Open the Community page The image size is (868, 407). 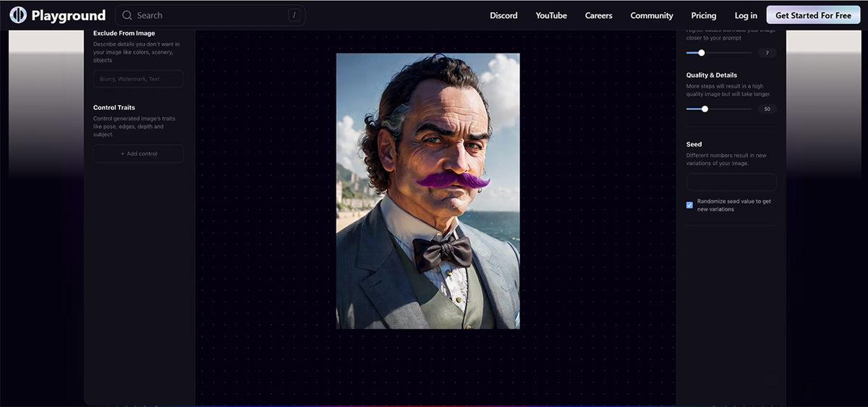[651, 15]
